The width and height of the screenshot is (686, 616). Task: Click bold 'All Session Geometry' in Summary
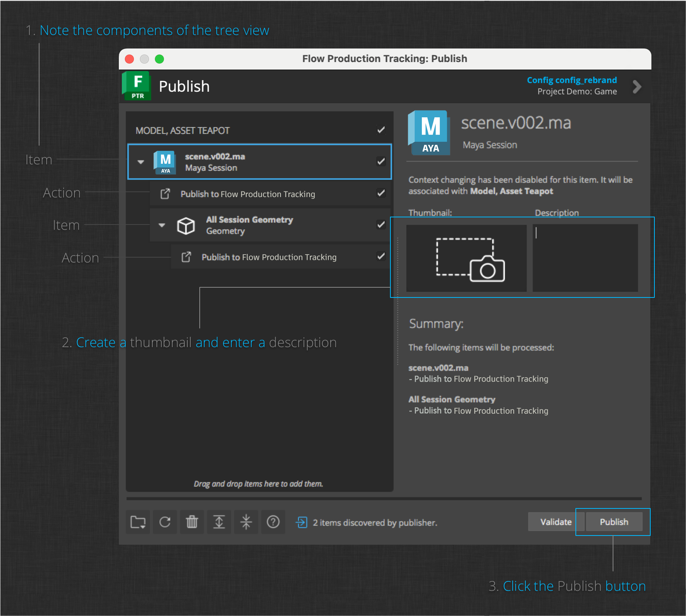(452, 399)
